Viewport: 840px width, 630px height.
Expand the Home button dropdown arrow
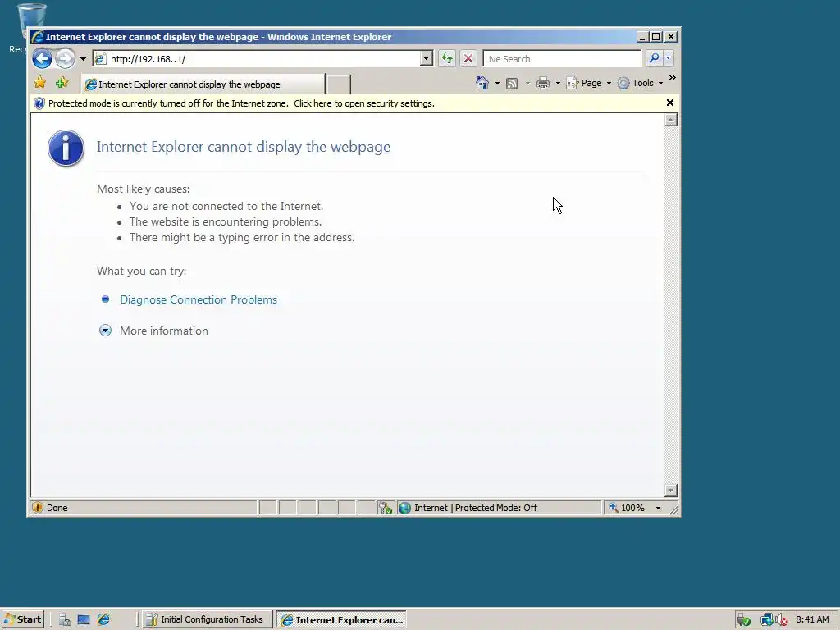tap(497, 83)
